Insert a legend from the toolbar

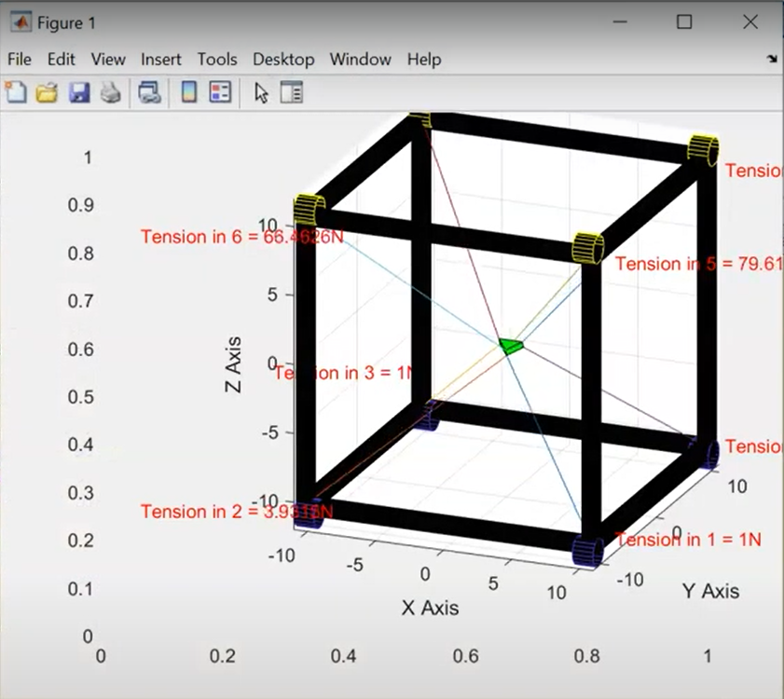[x=220, y=92]
